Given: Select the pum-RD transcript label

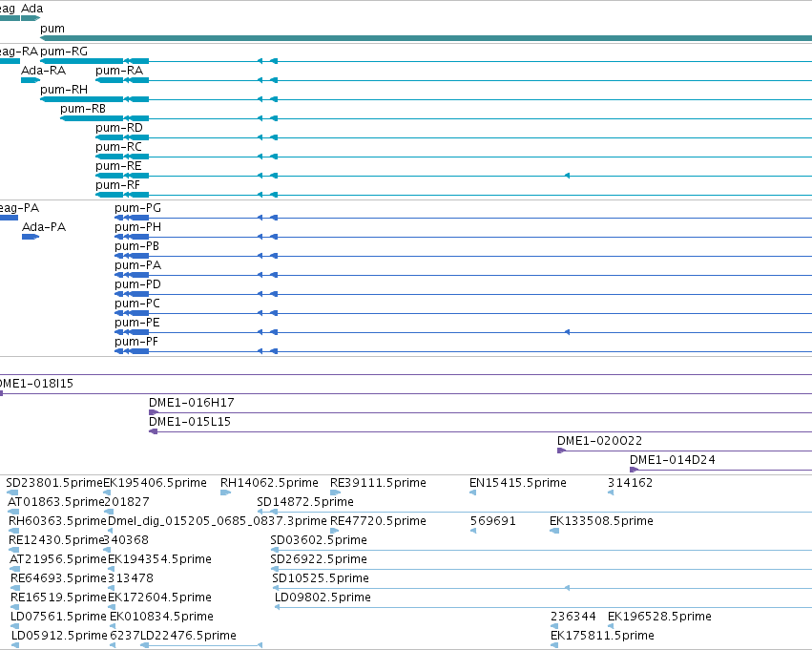Looking at the screenshot, I should coord(119,128).
